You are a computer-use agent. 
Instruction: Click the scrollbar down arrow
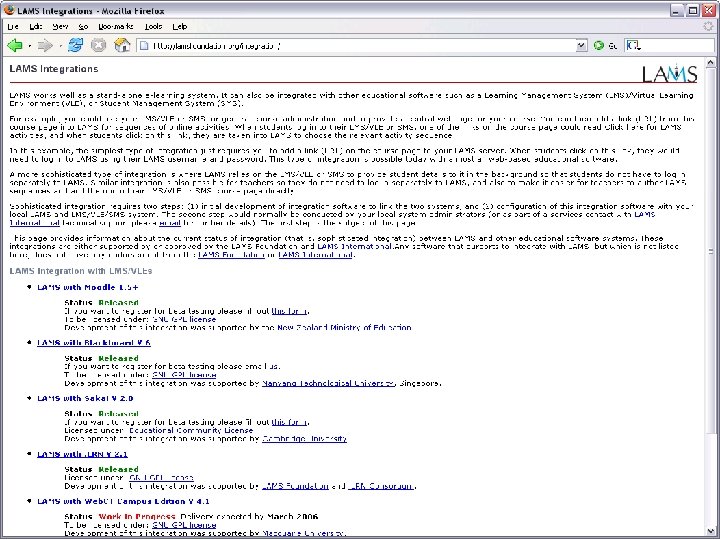(710, 531)
